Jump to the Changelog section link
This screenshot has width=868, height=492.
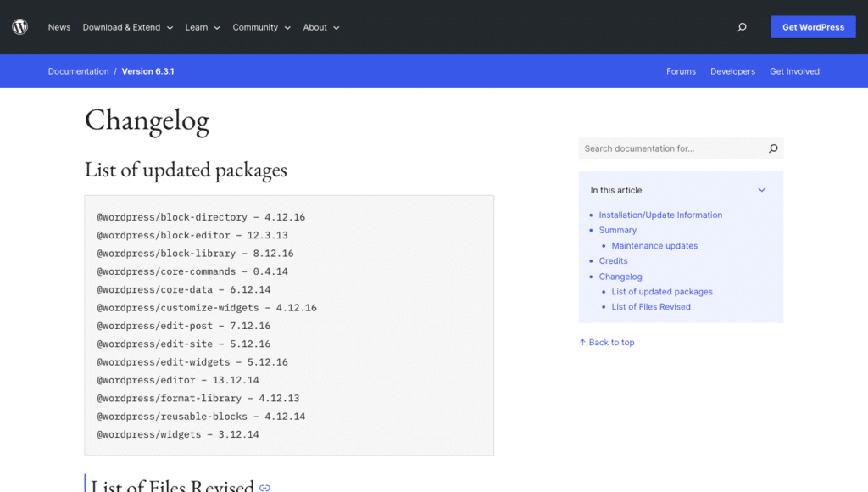pos(620,277)
